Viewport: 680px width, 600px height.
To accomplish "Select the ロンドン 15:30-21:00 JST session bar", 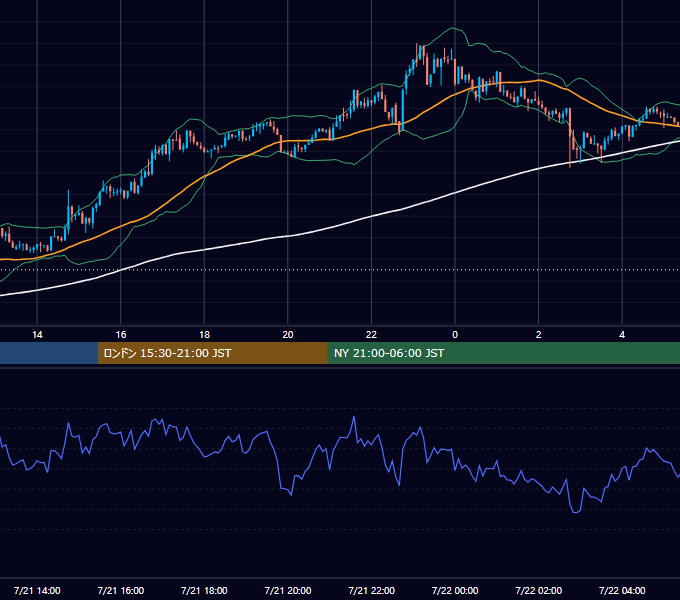I will click(x=212, y=353).
